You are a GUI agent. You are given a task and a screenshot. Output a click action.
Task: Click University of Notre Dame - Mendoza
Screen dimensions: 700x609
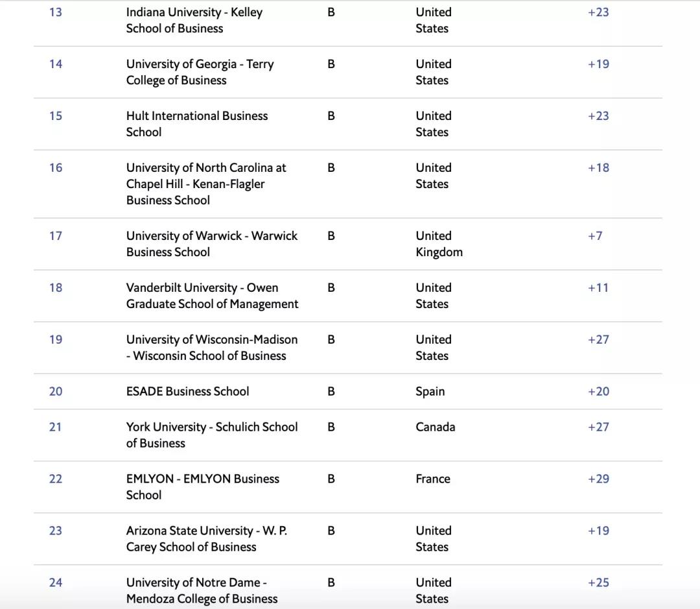point(202,590)
